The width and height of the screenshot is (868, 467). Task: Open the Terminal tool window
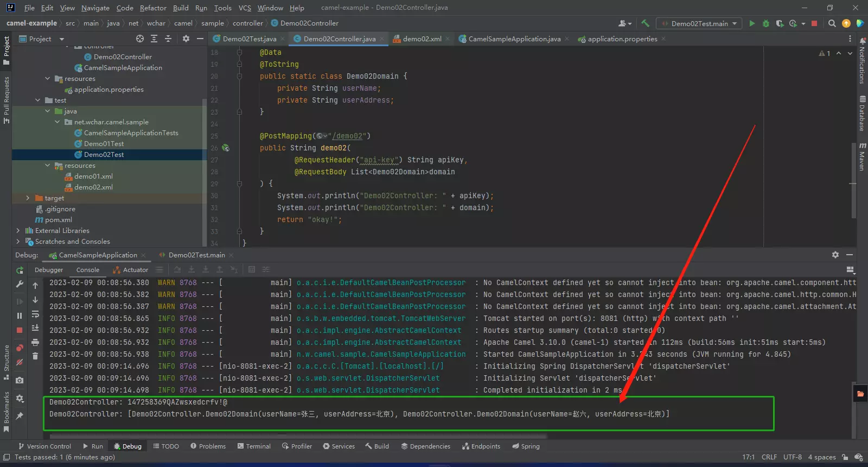(253, 446)
